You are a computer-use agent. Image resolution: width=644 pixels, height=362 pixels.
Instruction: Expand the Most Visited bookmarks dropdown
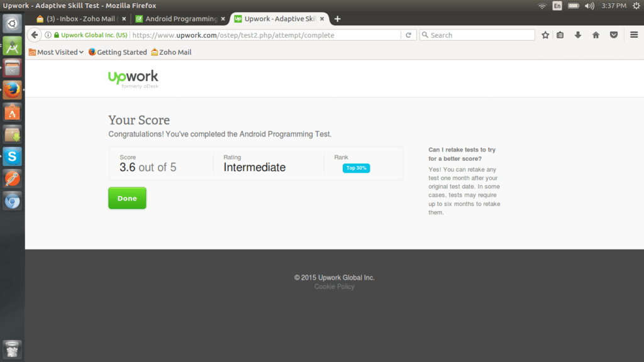pos(56,52)
